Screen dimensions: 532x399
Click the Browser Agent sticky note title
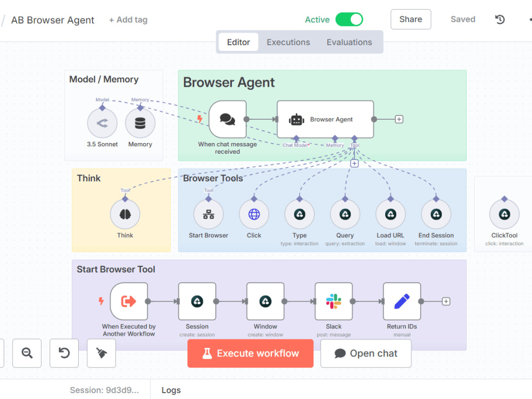tap(229, 82)
